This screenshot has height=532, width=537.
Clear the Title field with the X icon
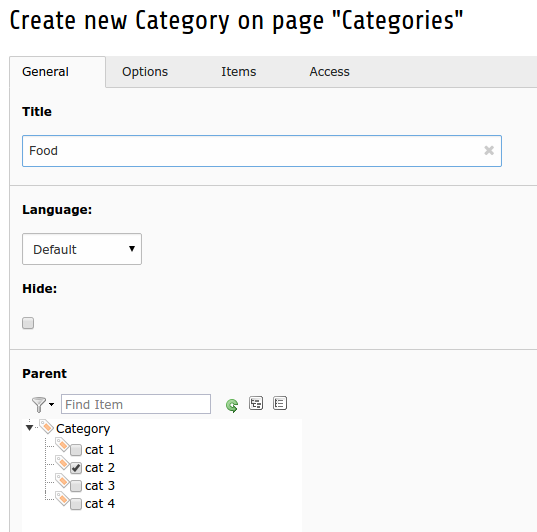pos(489,150)
